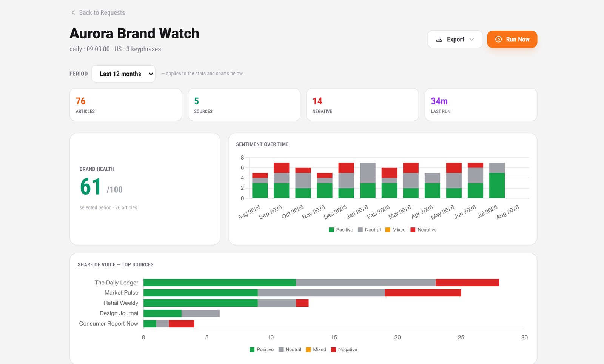Click the 5 Sources stat card
604x364 pixels.
[x=244, y=104]
